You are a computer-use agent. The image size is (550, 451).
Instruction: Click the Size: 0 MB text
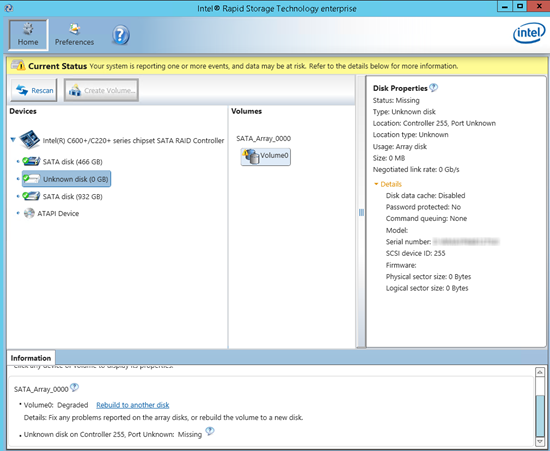pyautogui.click(x=389, y=158)
